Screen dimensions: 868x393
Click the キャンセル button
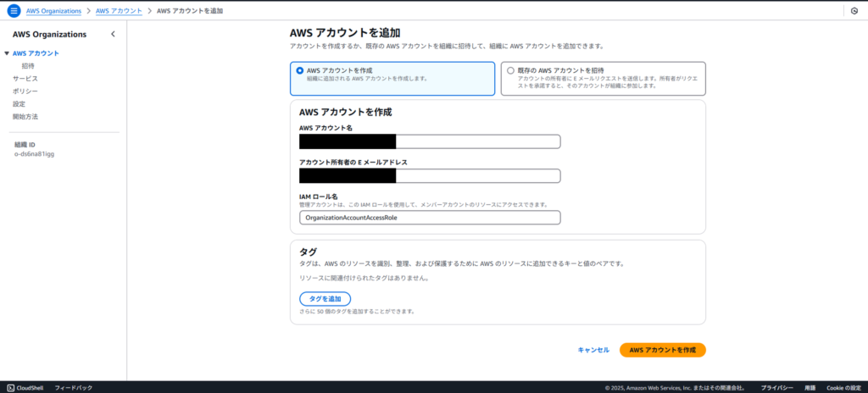pyautogui.click(x=593, y=350)
